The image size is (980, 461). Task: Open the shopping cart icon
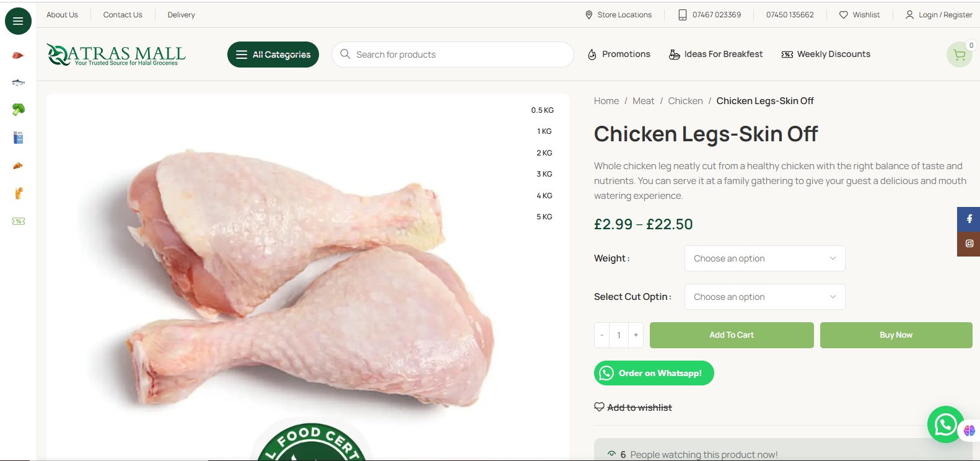(959, 55)
